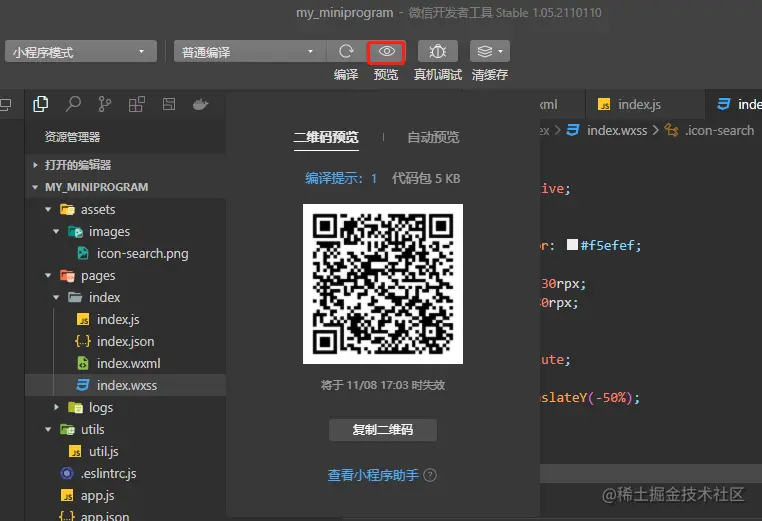Image resolution: width=762 pixels, height=521 pixels.
Task: Expand the 打开的编辑器 section
Action: [35, 165]
